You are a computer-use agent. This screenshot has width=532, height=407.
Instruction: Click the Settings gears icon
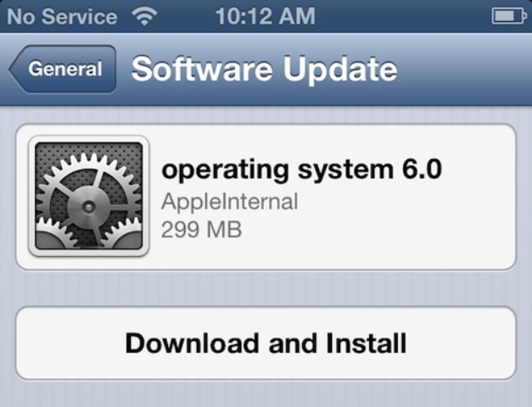(x=89, y=196)
